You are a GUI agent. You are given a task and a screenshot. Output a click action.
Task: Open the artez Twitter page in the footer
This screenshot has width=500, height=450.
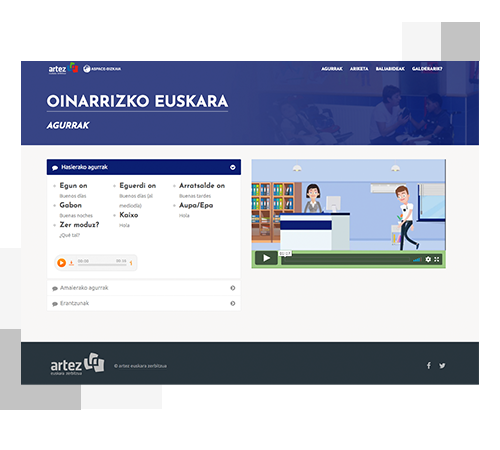click(442, 366)
